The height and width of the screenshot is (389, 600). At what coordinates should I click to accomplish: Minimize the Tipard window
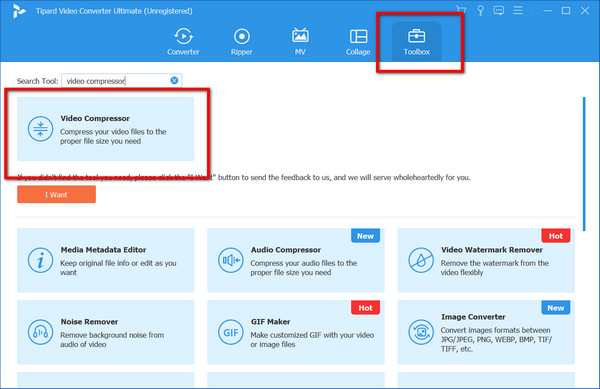(x=548, y=10)
